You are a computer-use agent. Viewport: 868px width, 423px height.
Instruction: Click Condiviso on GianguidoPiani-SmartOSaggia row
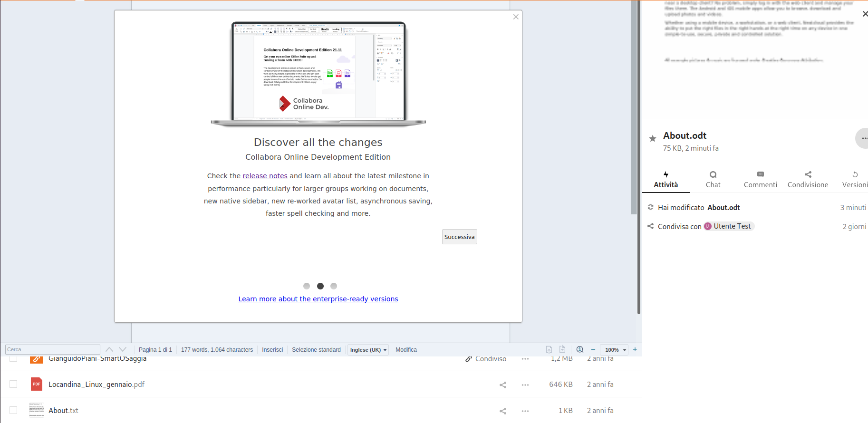pos(486,359)
